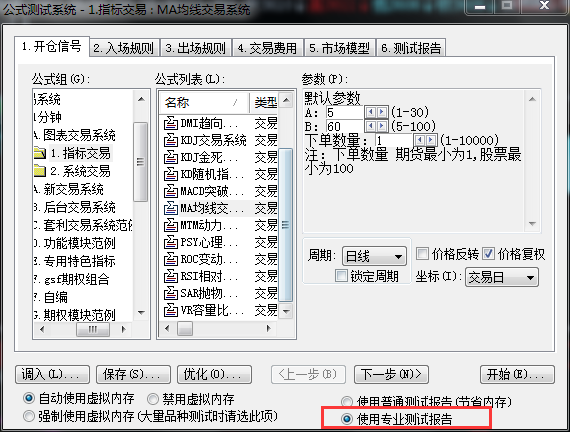570x432 pixels.
Task: Click the PSY心理 formula icon
Action: [x=170, y=242]
